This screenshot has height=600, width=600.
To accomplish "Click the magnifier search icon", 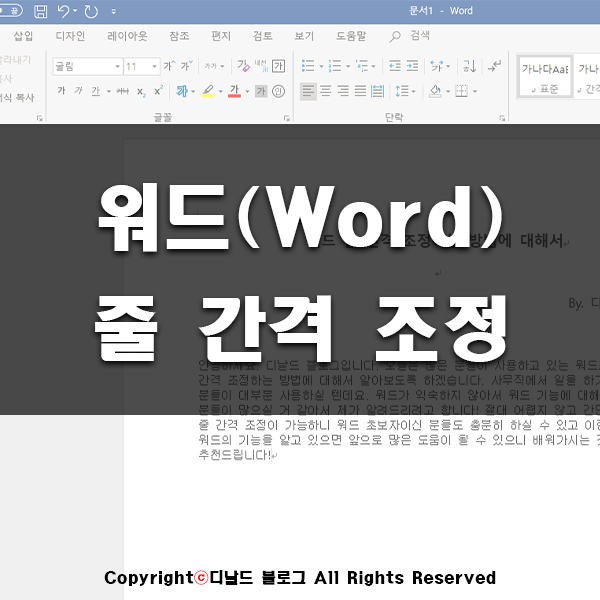I will 395,36.
